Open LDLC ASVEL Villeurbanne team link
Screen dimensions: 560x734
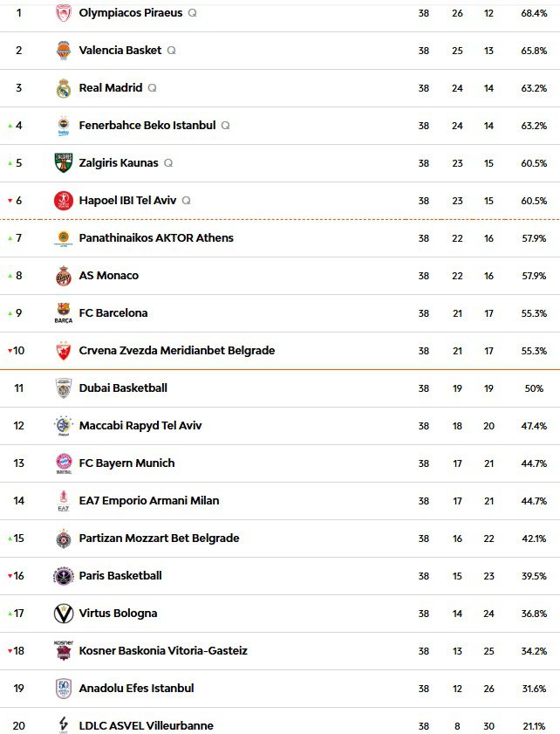click(x=146, y=725)
